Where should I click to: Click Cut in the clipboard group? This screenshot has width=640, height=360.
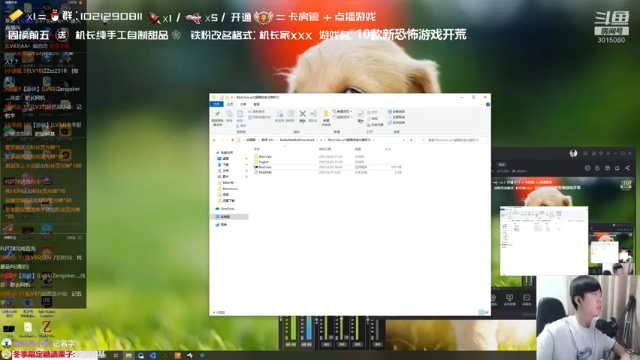241,126
